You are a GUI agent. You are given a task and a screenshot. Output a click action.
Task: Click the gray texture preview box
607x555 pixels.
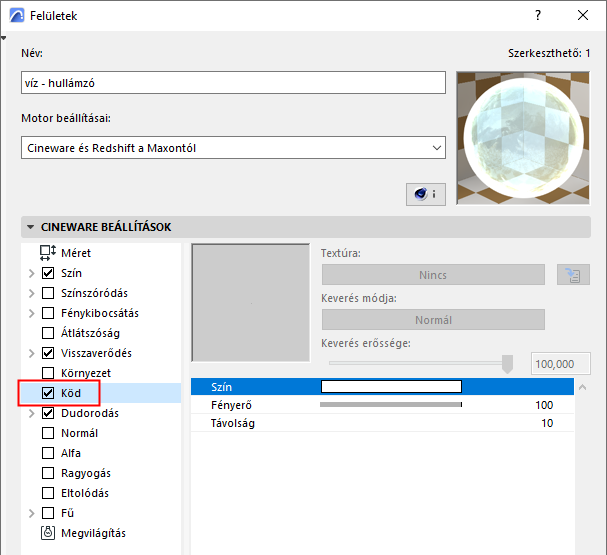point(250,303)
